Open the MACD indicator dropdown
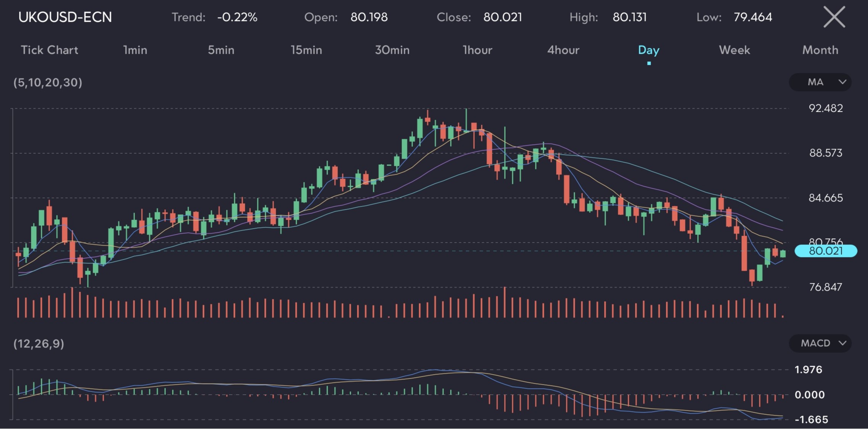 click(820, 343)
